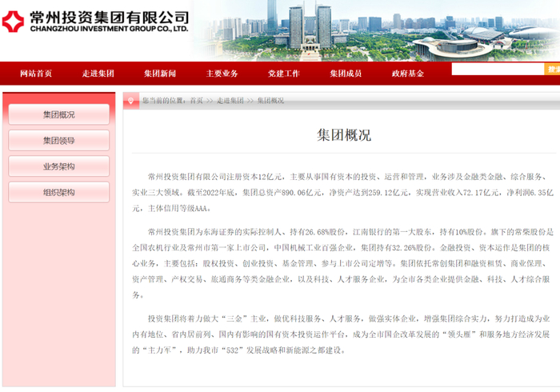Click the orange 搜索 search button
The width and height of the screenshot is (560, 392).
click(552, 70)
